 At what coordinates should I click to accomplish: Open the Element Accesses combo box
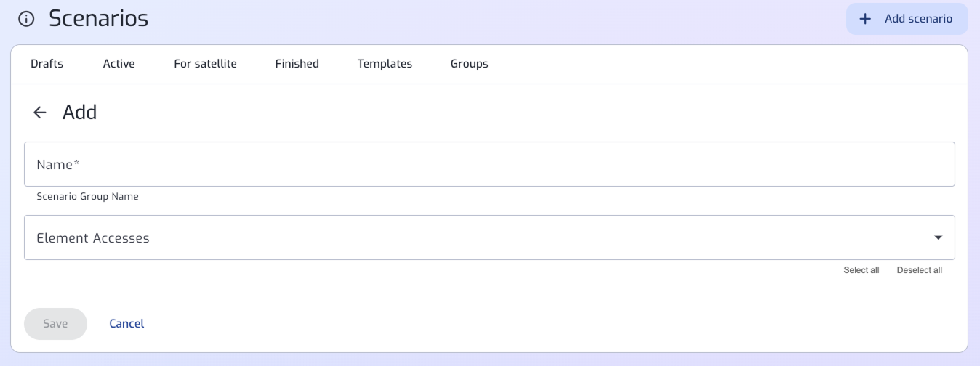tap(489, 237)
